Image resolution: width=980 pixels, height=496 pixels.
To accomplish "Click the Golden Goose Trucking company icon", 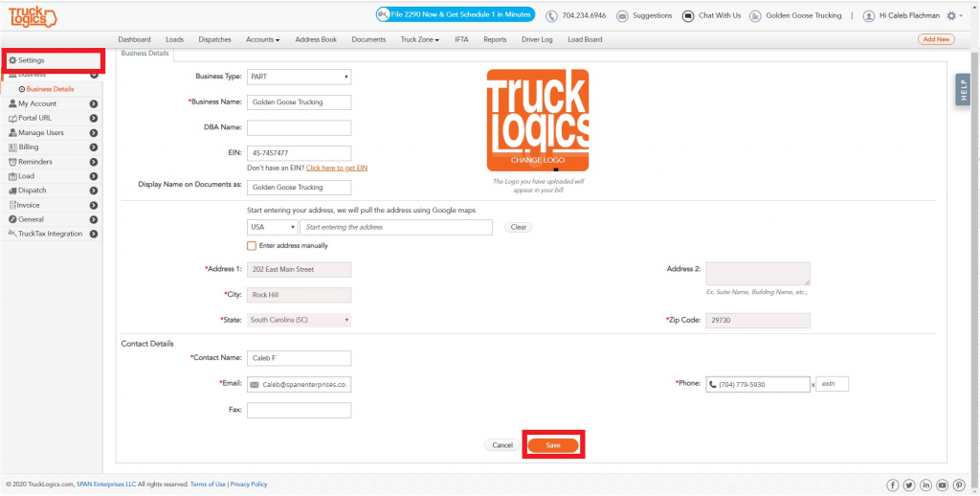I will tap(755, 15).
